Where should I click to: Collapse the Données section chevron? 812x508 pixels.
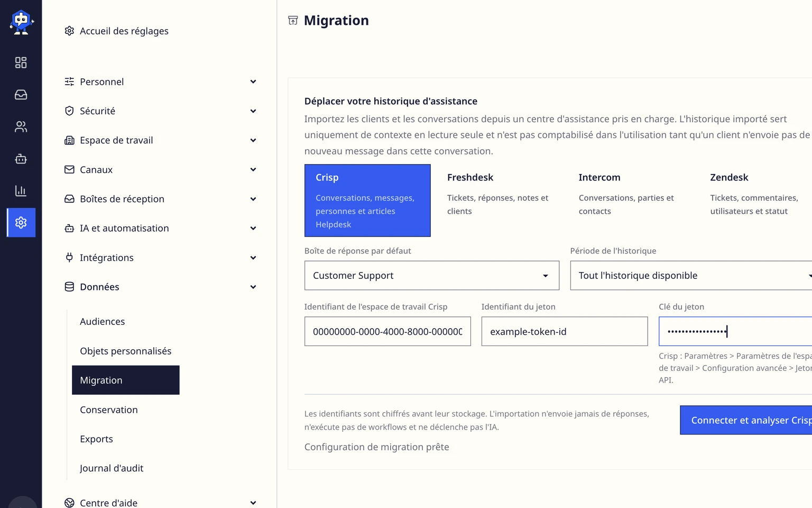(x=253, y=287)
